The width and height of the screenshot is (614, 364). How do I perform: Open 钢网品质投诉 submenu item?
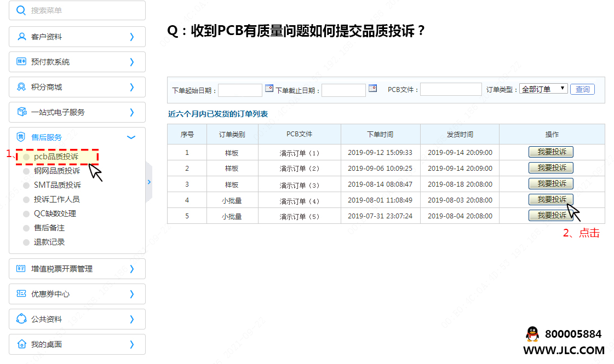tap(57, 171)
